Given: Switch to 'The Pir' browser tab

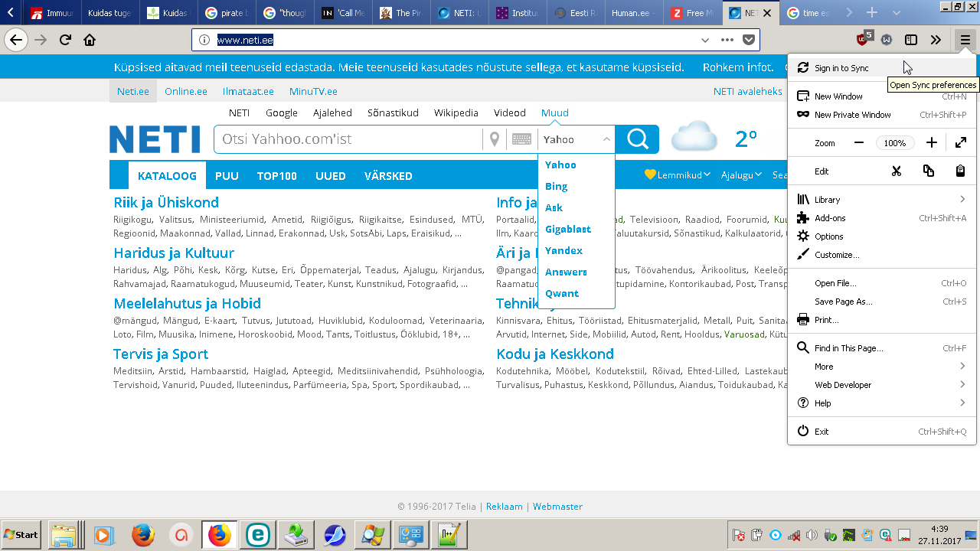Looking at the screenshot, I should 402,13.
